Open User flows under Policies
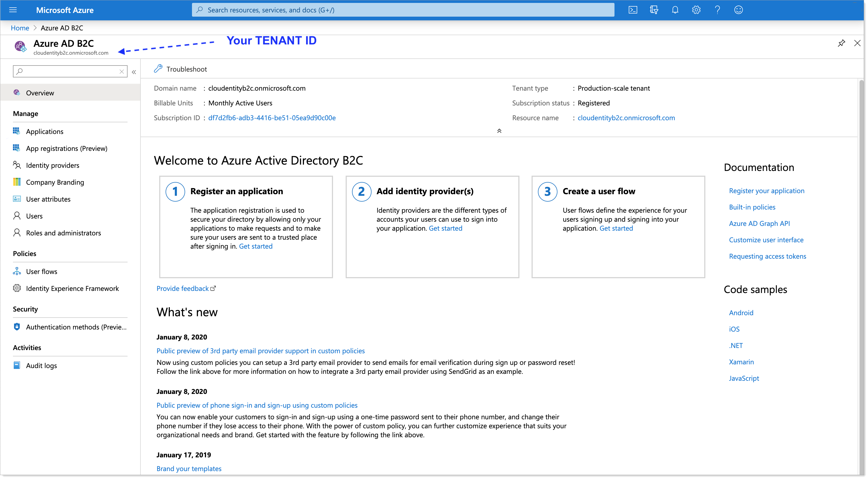The width and height of the screenshot is (868, 479). 41,271
